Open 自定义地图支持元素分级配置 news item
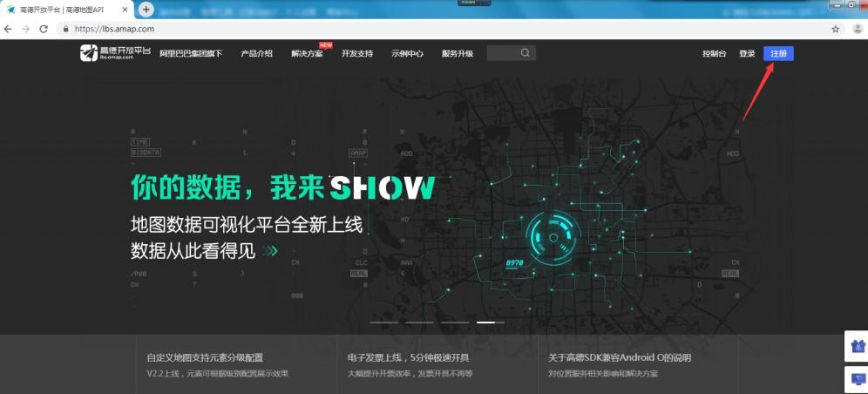Image resolution: width=868 pixels, height=394 pixels. point(205,357)
